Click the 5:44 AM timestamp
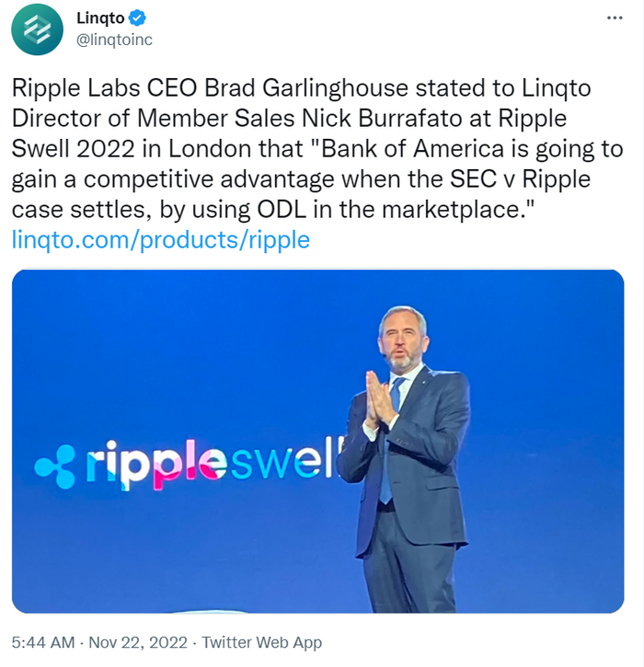The image size is (644, 667). [43, 642]
